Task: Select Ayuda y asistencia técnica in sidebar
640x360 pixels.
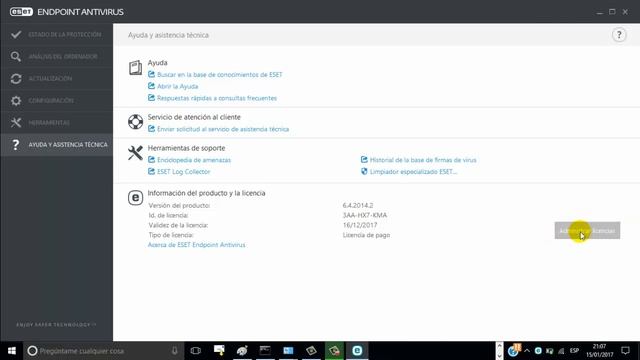Action: (57, 145)
